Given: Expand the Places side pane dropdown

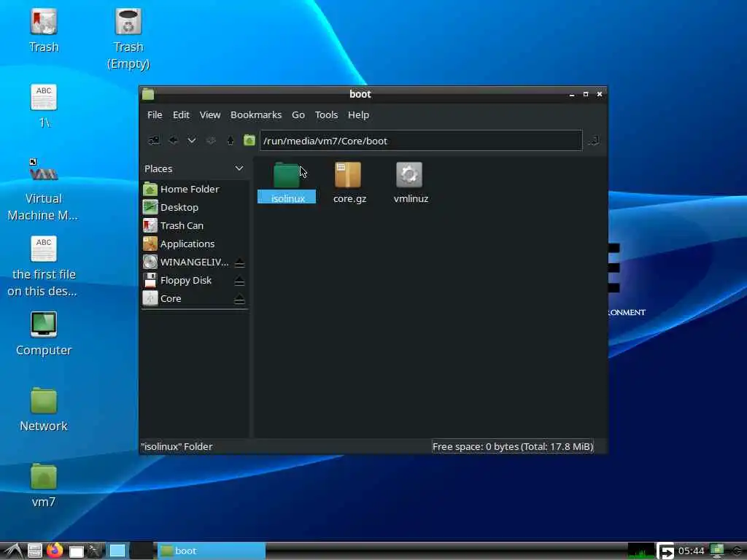Looking at the screenshot, I should (239, 168).
